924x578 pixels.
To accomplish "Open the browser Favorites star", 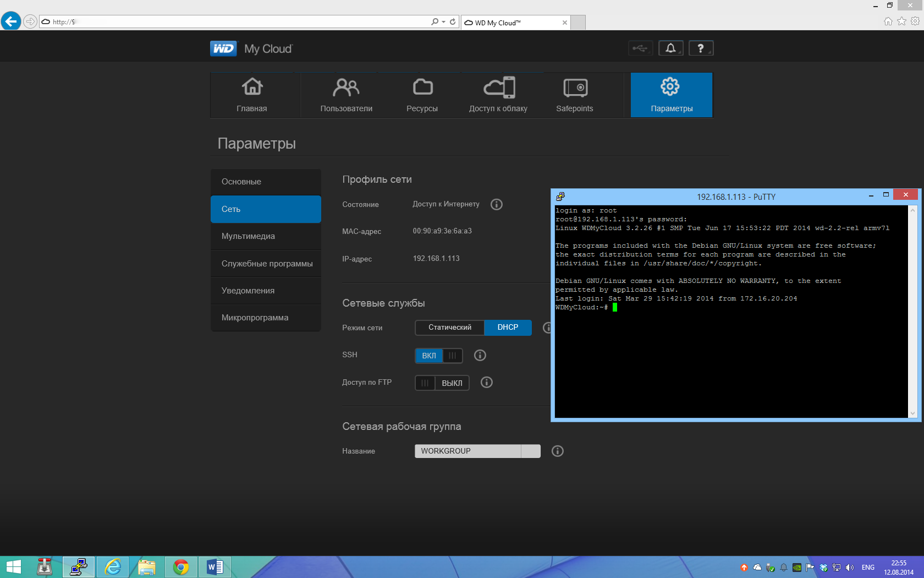I will pos(902,21).
